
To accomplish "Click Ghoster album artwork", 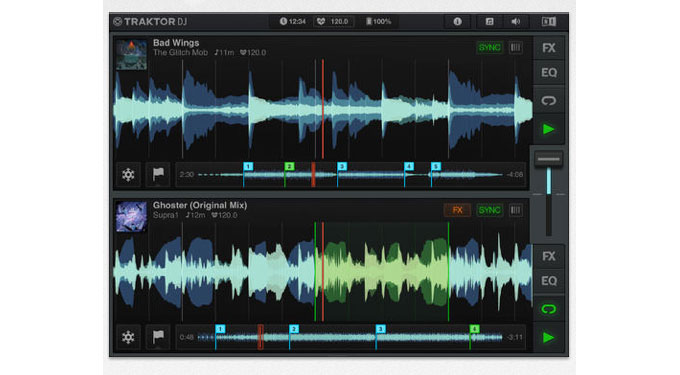I will [x=131, y=217].
